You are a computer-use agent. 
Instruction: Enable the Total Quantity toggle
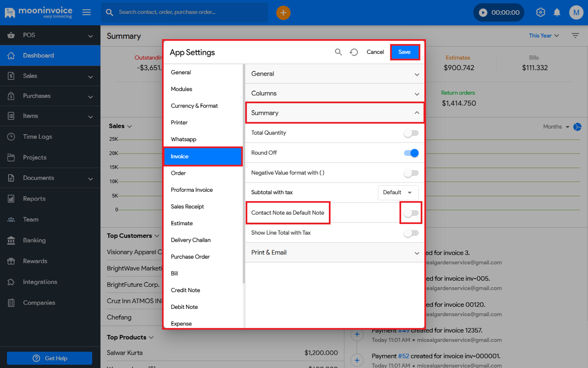click(x=411, y=133)
